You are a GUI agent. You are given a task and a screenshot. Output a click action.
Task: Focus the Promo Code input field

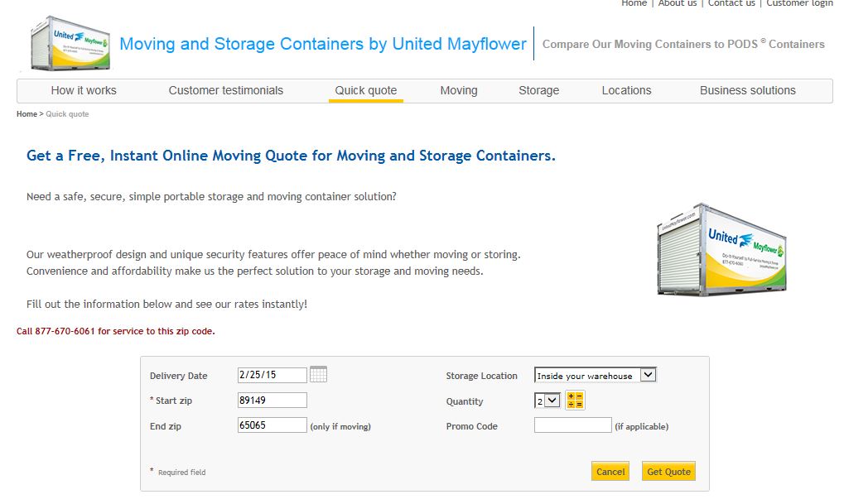tap(572, 425)
